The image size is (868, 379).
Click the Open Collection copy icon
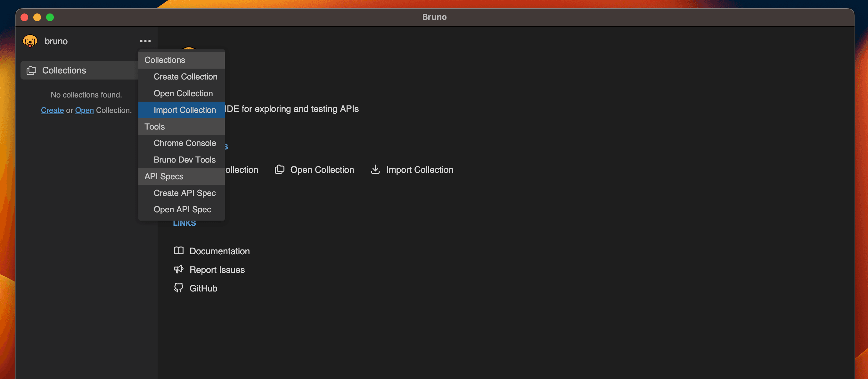[x=279, y=170]
